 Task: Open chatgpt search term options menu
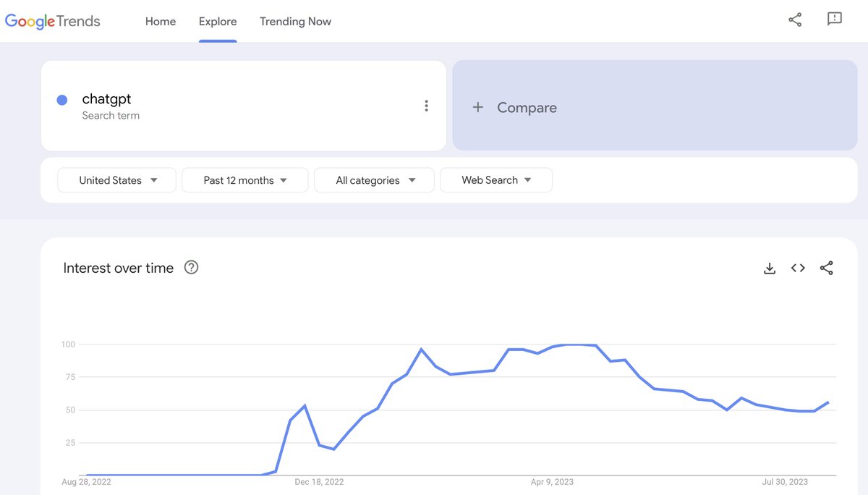point(426,106)
